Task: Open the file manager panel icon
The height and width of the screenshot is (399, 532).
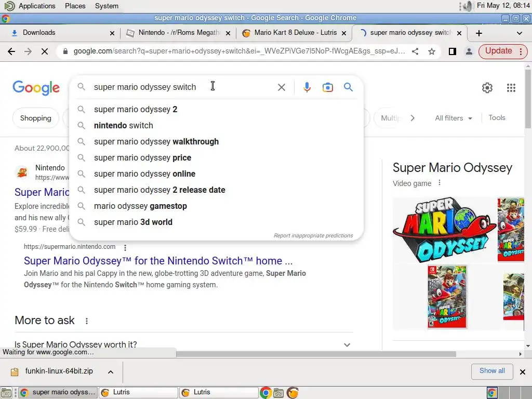Action: pos(278,393)
